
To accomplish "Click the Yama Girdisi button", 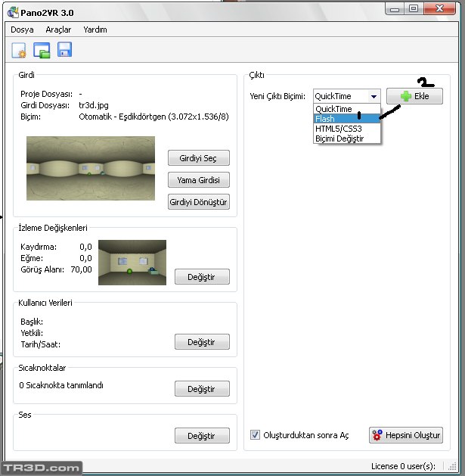I will pos(198,180).
